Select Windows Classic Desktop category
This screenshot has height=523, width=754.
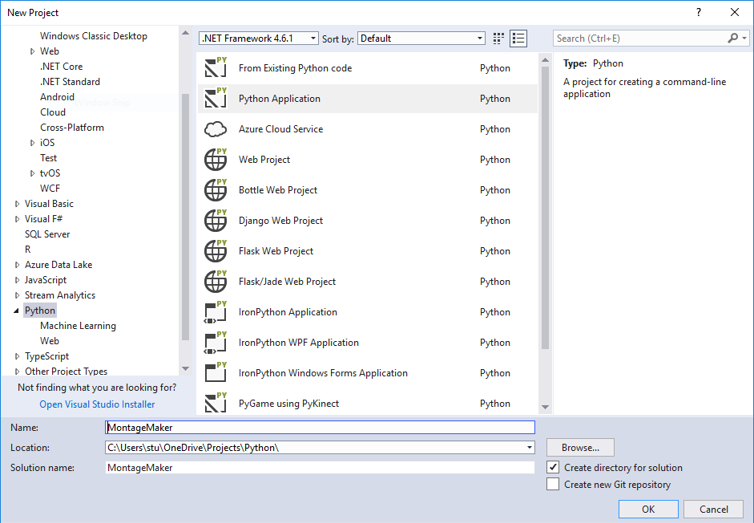(94, 36)
